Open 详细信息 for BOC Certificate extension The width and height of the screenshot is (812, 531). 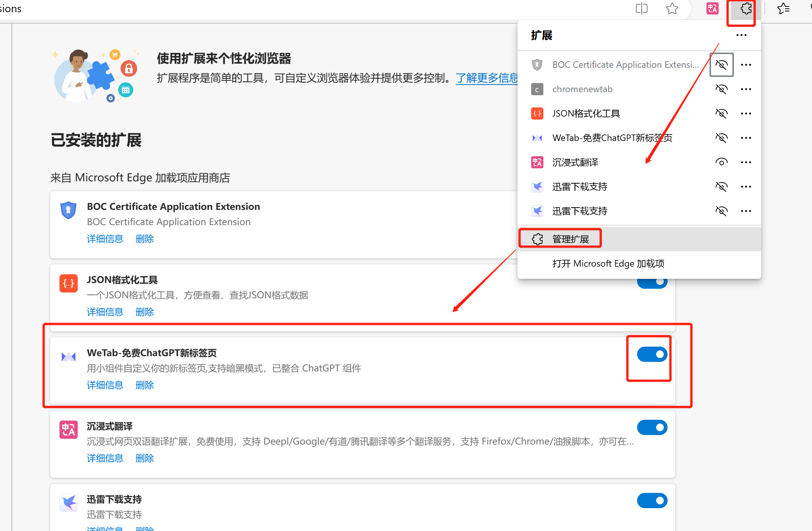coord(105,239)
